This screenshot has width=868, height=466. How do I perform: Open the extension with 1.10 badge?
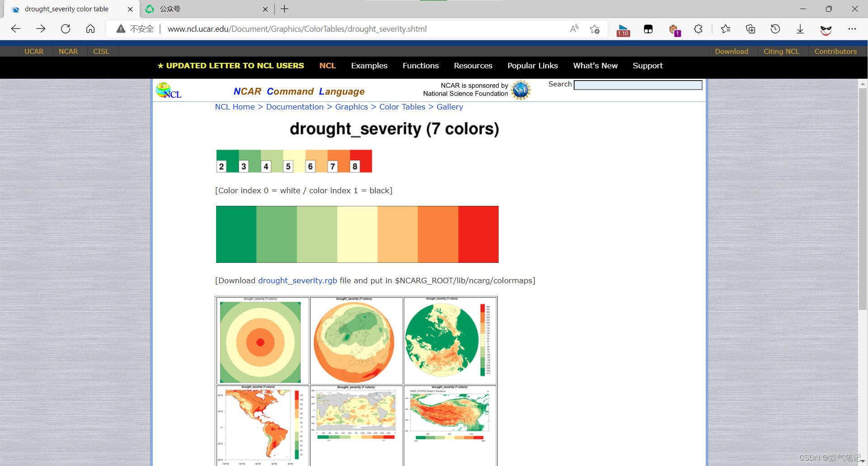click(x=623, y=30)
